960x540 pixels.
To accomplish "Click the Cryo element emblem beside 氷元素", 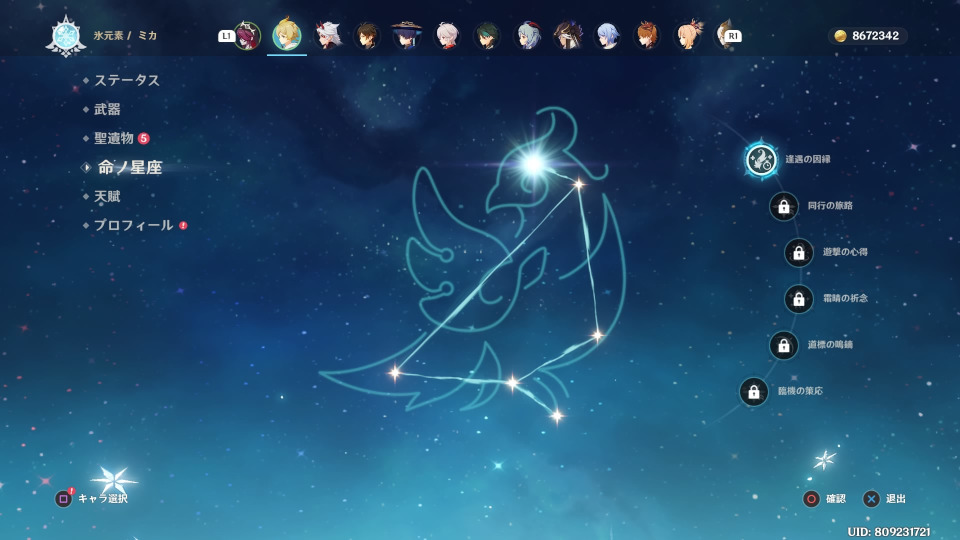I will point(66,36).
